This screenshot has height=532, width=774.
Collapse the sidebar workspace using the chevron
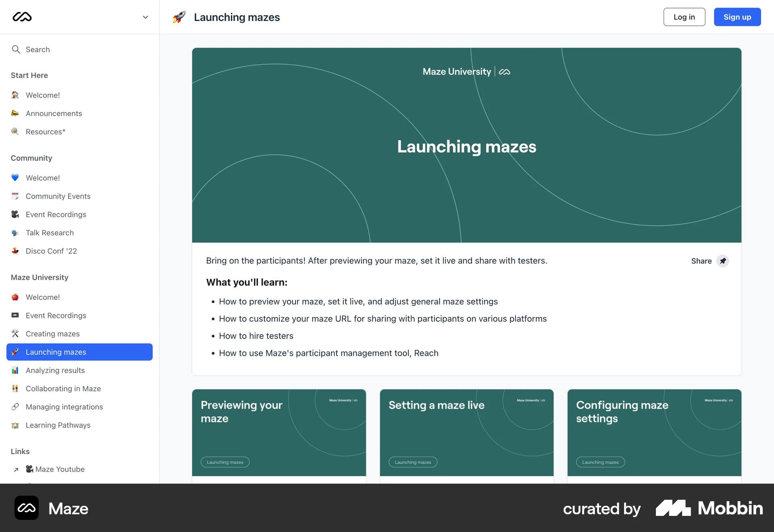(x=145, y=17)
